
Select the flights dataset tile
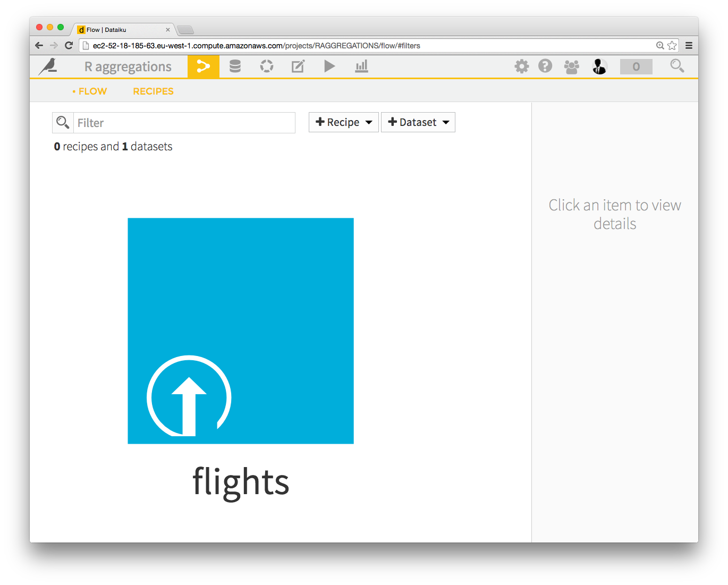pyautogui.click(x=241, y=330)
